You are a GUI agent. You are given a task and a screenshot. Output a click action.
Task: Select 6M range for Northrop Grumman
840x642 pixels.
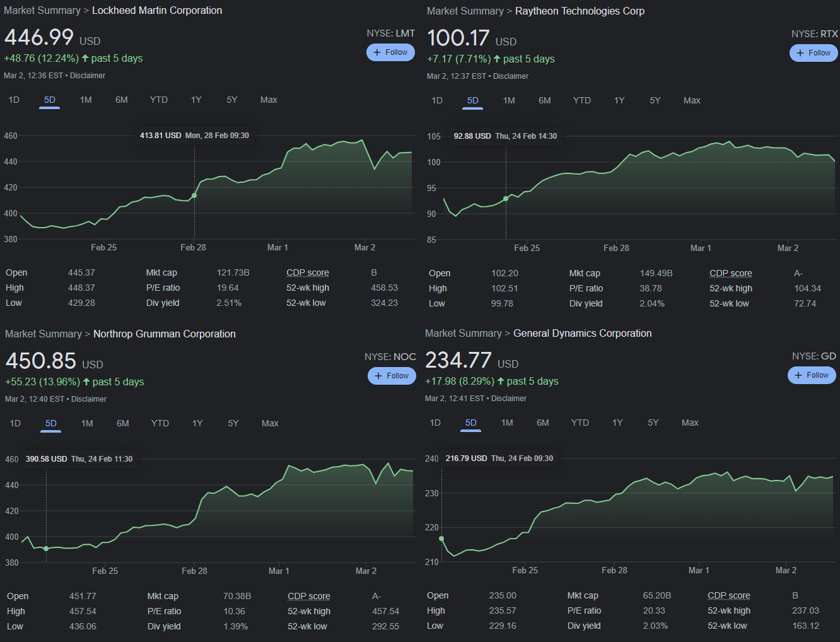[x=123, y=423]
